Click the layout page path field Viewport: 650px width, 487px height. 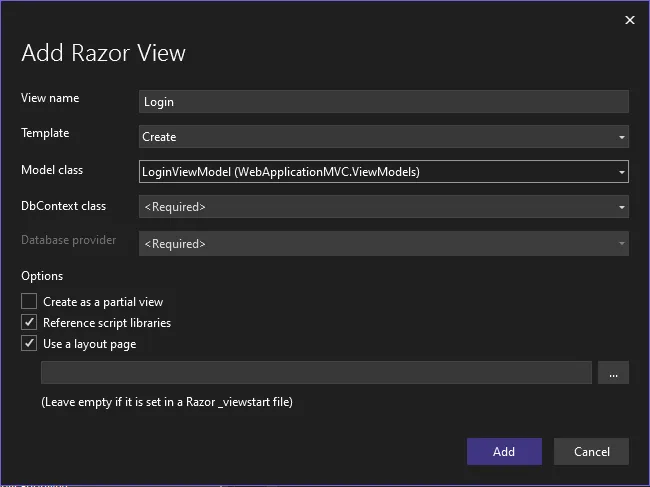pyautogui.click(x=316, y=373)
